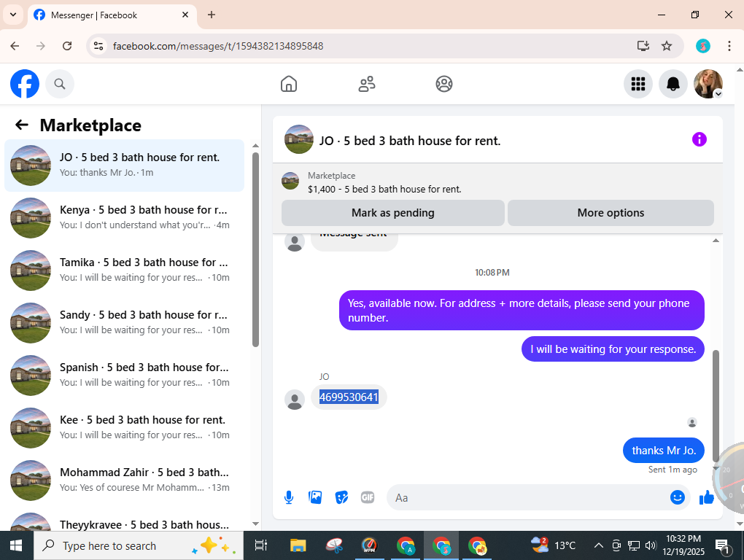The width and height of the screenshot is (744, 560).
Task: Expand the tab search dropdown
Action: [13, 15]
